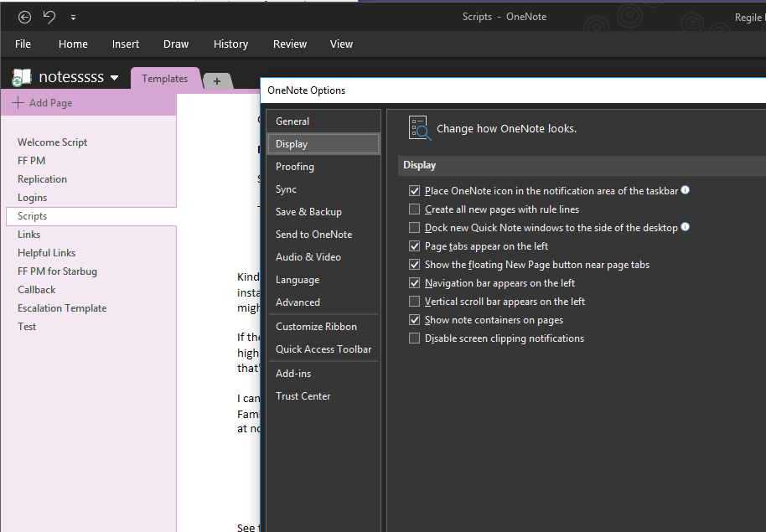Select General category in OneNote Options
The width and height of the screenshot is (766, 532).
coord(323,121)
